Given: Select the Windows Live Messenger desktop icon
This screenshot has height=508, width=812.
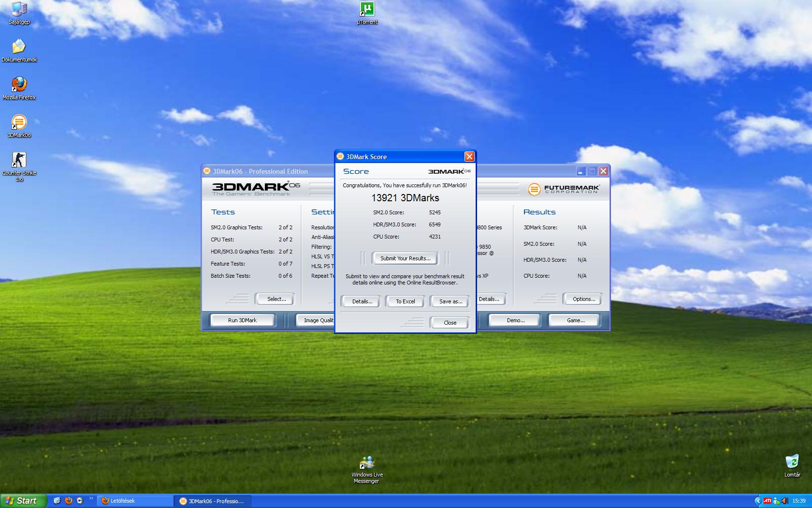Looking at the screenshot, I should coord(366,469).
